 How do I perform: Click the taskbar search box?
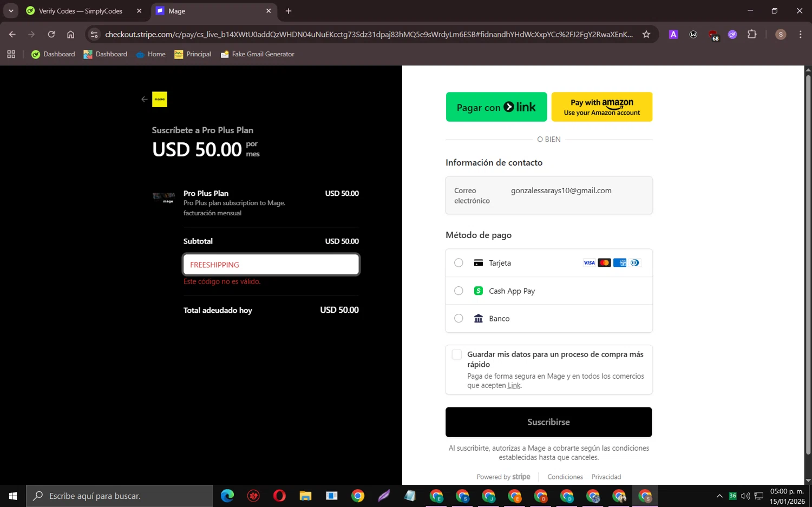tap(120, 496)
